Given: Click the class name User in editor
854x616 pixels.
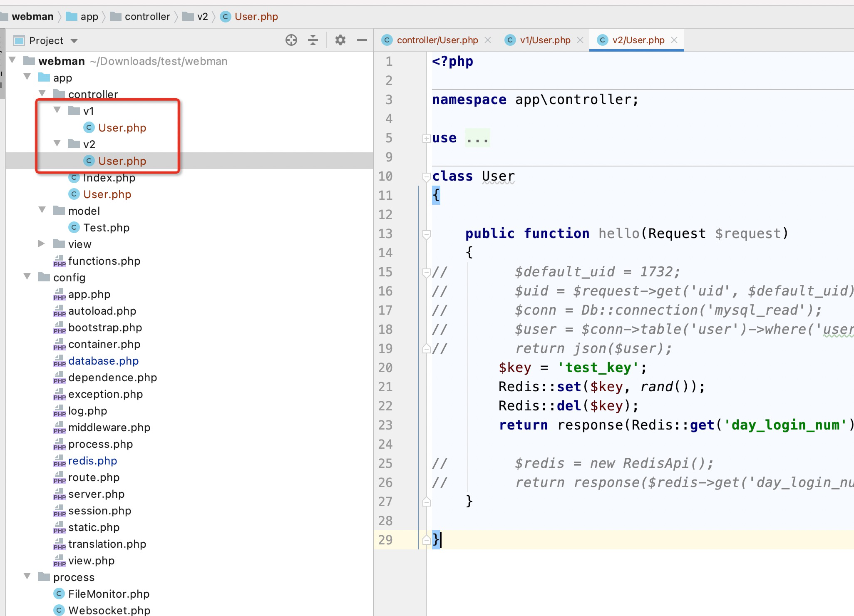Looking at the screenshot, I should coord(498,176).
